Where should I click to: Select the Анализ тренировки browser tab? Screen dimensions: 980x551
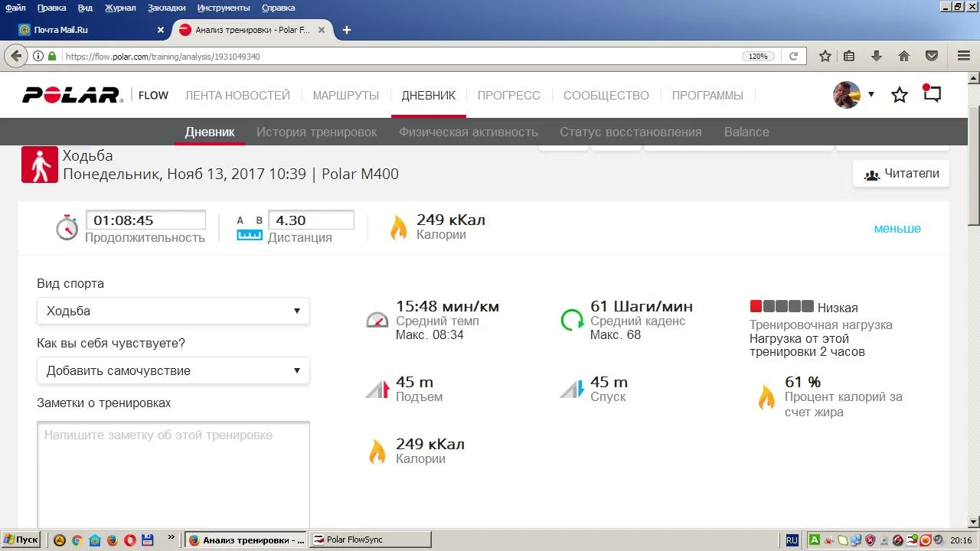253,30
